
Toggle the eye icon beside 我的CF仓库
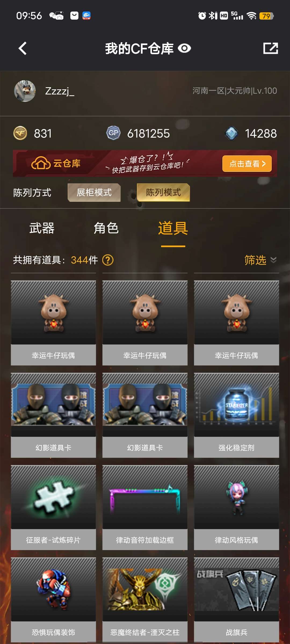point(184,48)
